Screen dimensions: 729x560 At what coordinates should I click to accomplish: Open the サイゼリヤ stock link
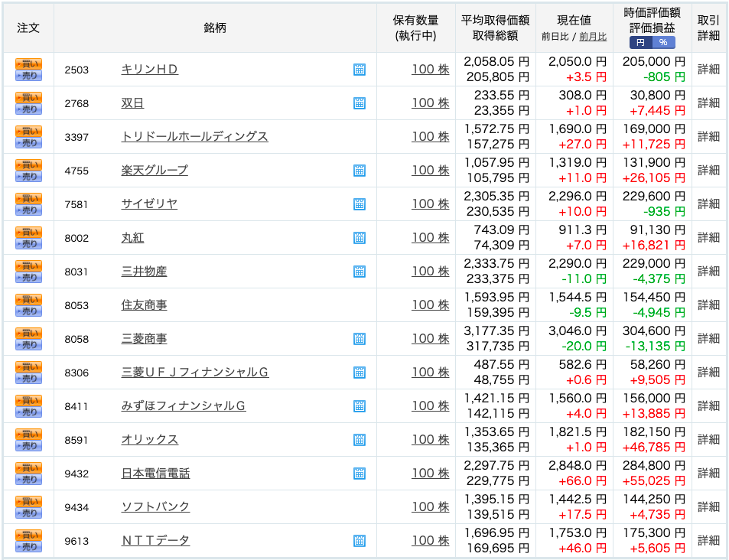click(149, 203)
